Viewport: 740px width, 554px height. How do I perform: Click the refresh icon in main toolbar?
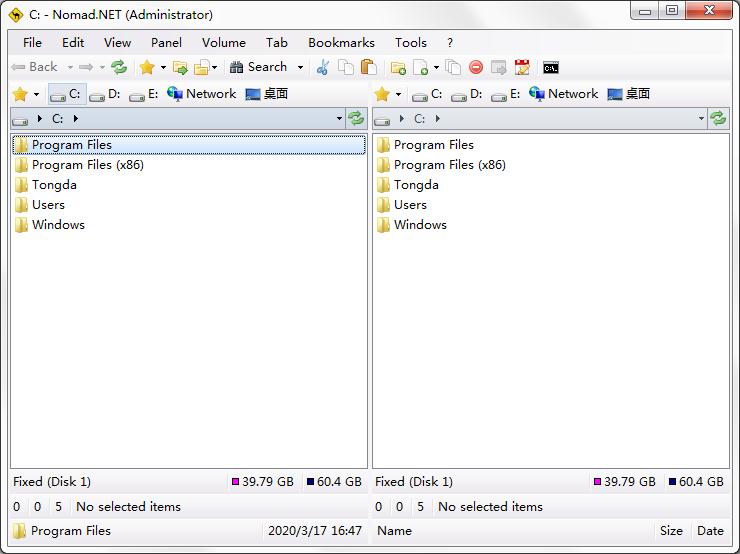click(119, 67)
